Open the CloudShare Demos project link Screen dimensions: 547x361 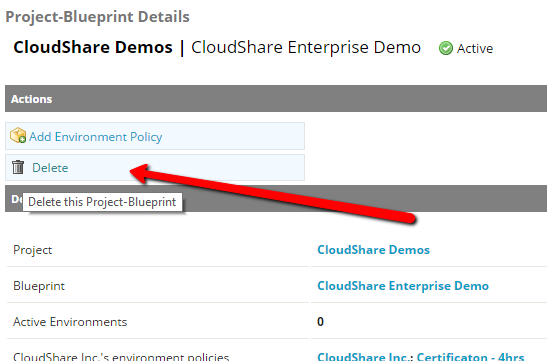click(373, 250)
